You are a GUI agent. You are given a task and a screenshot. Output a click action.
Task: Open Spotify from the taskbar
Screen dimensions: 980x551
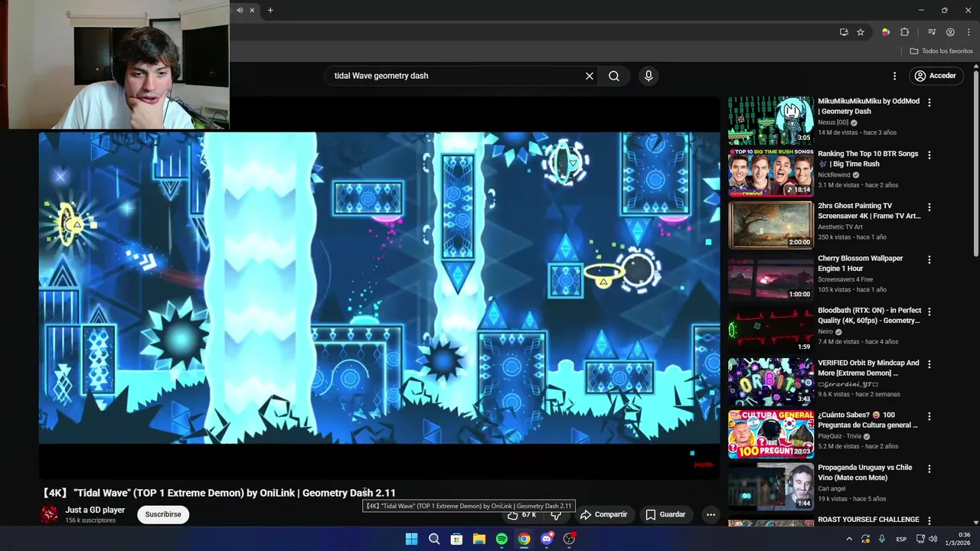(x=501, y=539)
